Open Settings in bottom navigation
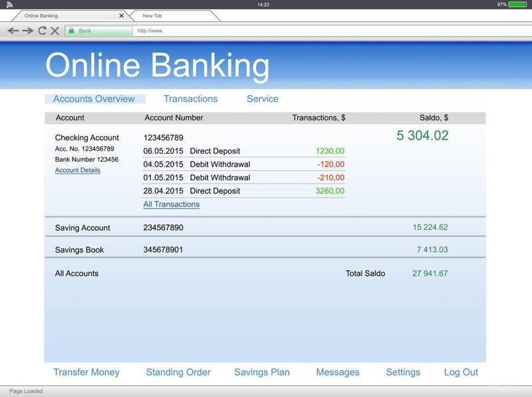This screenshot has width=532, height=397. tap(403, 372)
